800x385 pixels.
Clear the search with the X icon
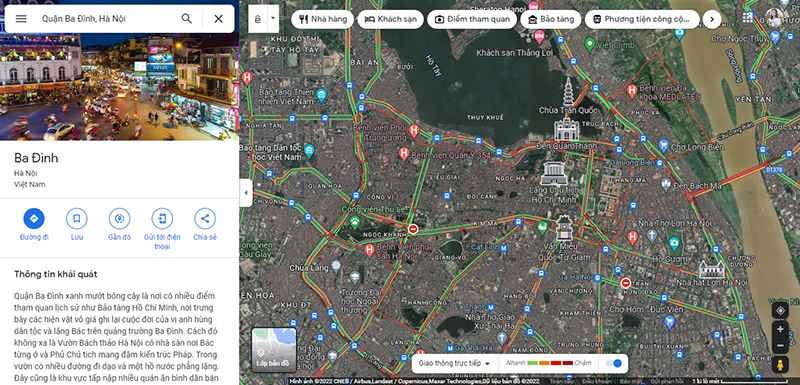tap(218, 19)
